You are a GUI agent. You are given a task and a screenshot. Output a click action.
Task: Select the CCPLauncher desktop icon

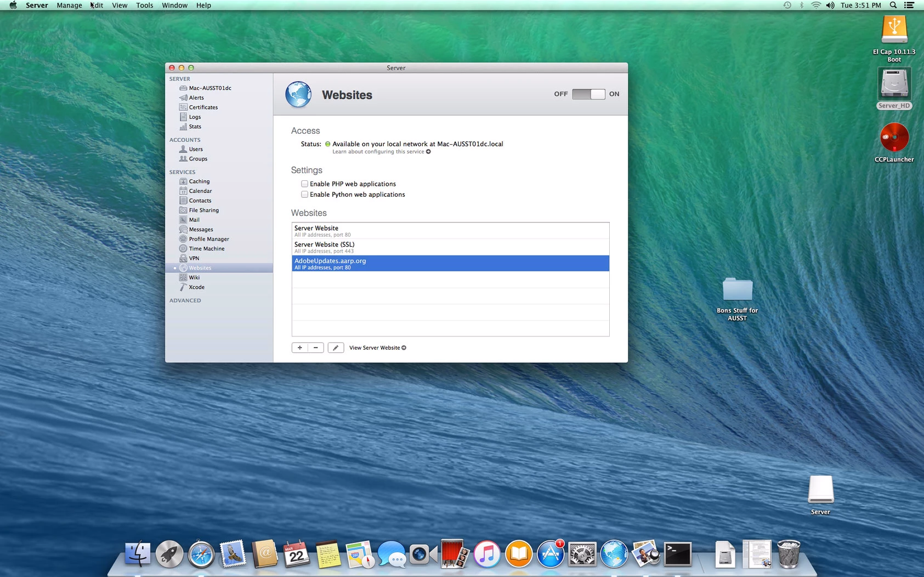pos(894,142)
